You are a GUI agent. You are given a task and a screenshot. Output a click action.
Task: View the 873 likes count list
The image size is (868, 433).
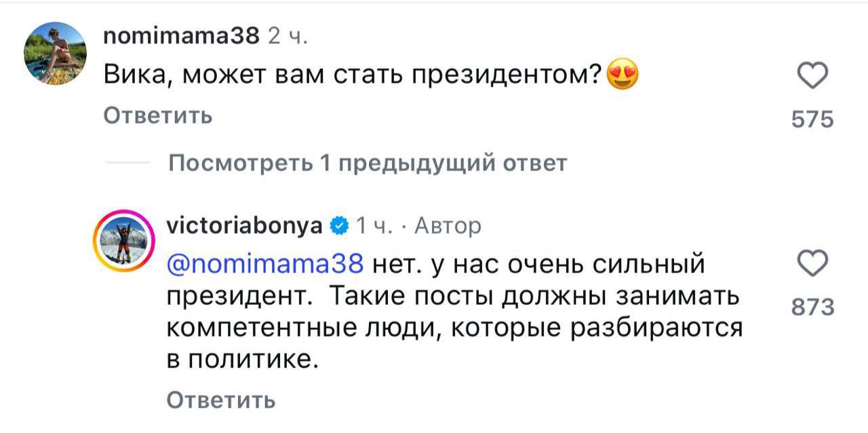(812, 307)
